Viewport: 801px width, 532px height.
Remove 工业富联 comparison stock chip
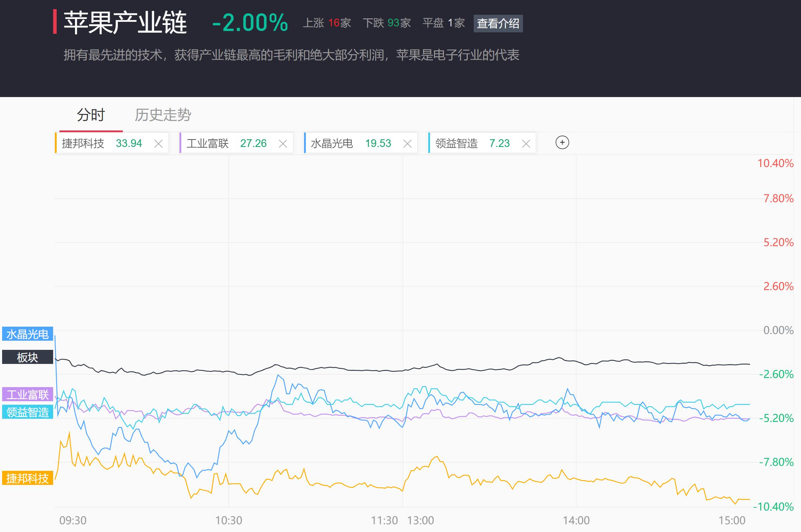pyautogui.click(x=283, y=143)
